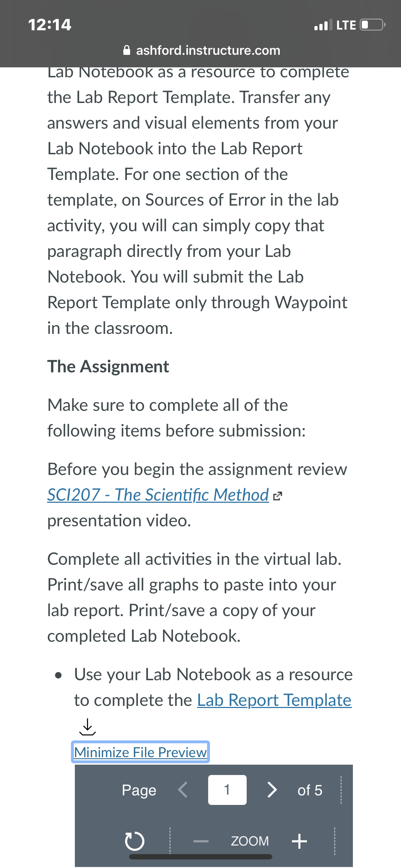Rotate the document preview

pos(135,841)
